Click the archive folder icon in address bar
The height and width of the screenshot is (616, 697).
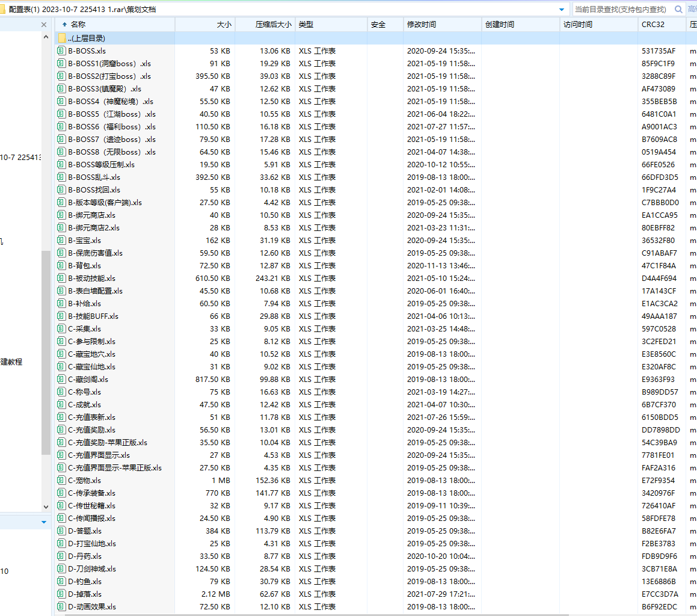(x=4, y=9)
